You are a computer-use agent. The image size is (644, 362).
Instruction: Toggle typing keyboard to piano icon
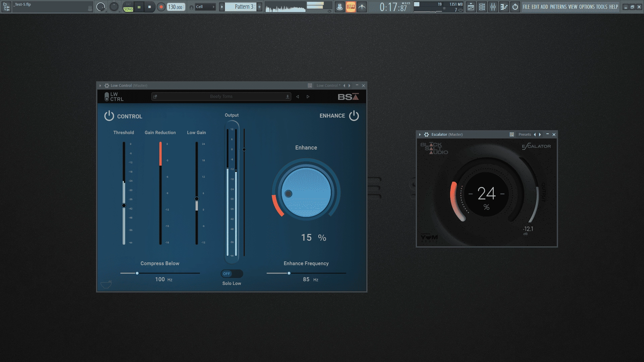pos(351,7)
